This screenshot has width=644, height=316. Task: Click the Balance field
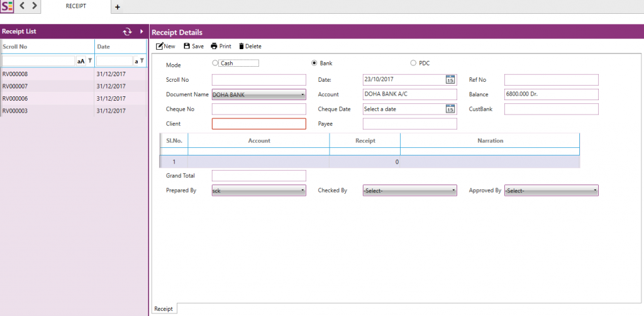click(551, 94)
